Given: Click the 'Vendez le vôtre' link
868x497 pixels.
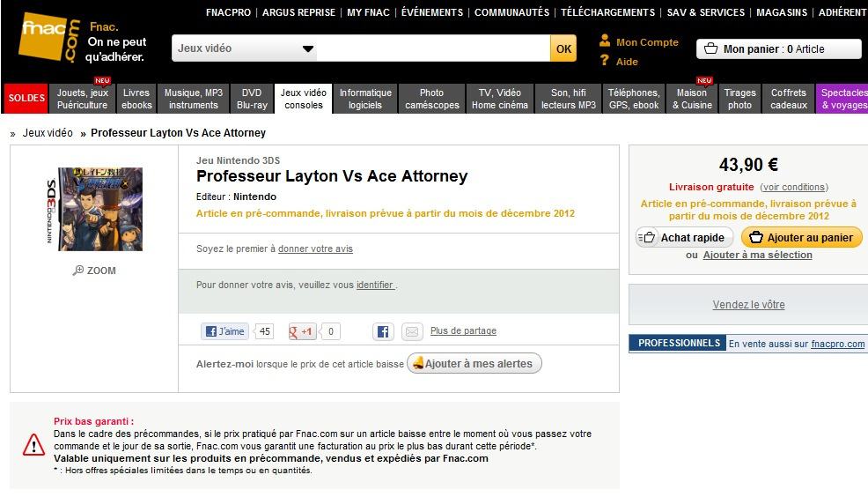Looking at the screenshot, I should 748,305.
